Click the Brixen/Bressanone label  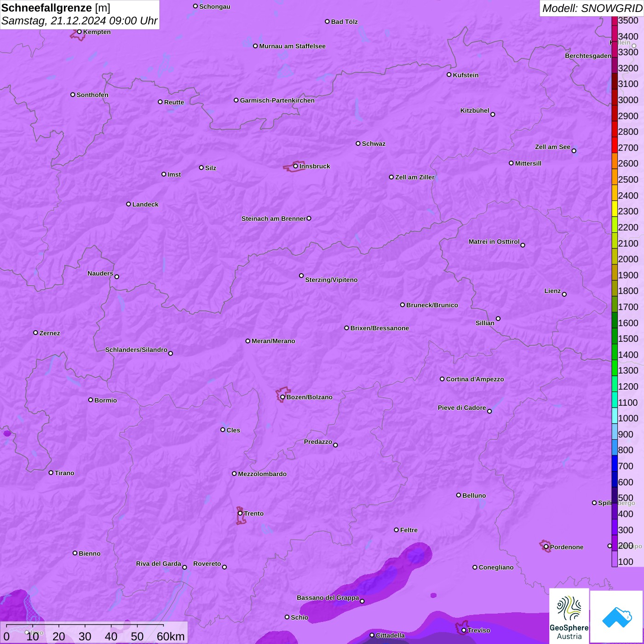tap(380, 328)
